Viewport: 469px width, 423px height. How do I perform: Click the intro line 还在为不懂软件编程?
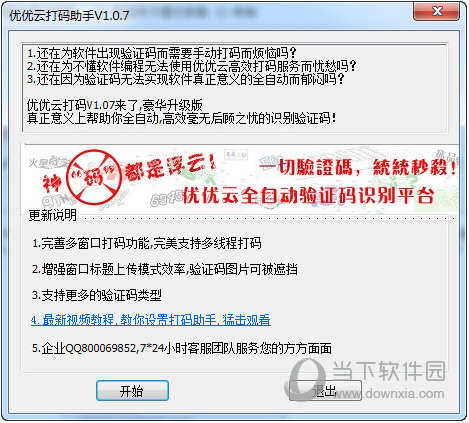(x=192, y=66)
